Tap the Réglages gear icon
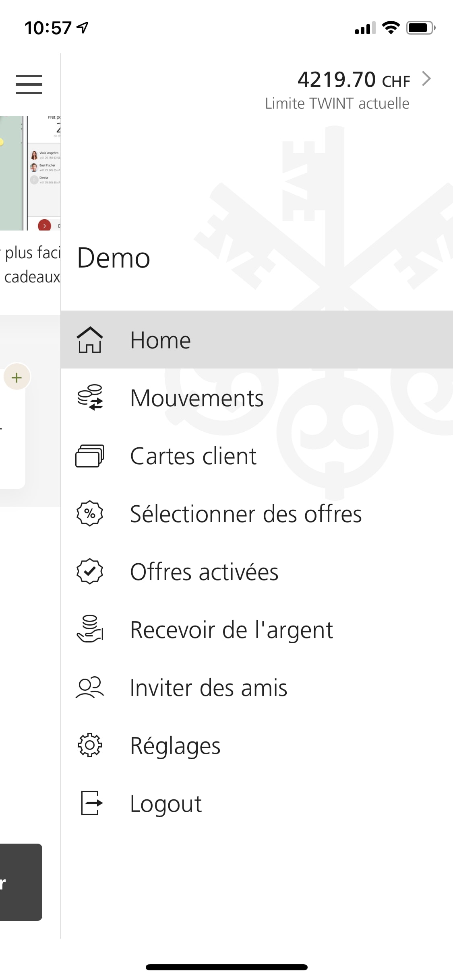The width and height of the screenshot is (453, 980). click(90, 745)
